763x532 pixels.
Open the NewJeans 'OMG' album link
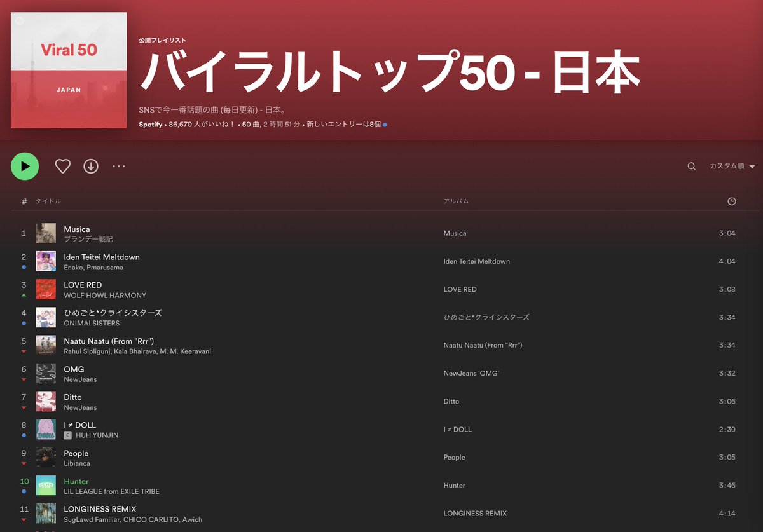point(471,373)
